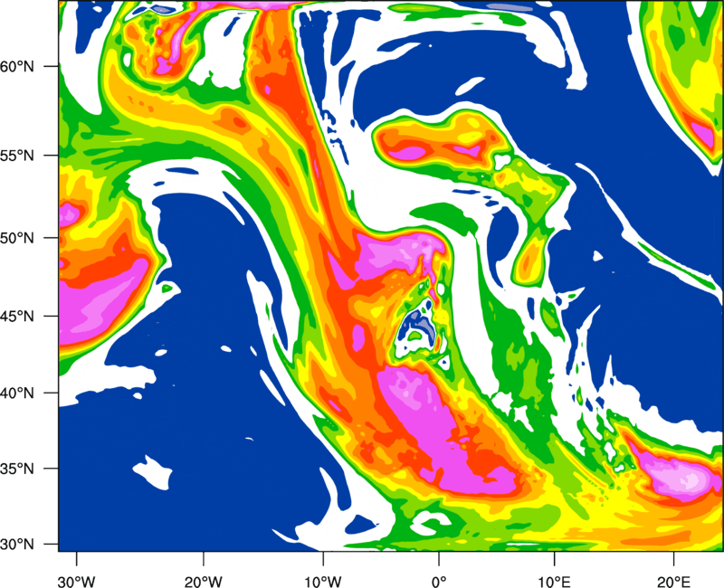Click the 20°E longitude label
This screenshot has width=724, height=588.
tap(672, 582)
